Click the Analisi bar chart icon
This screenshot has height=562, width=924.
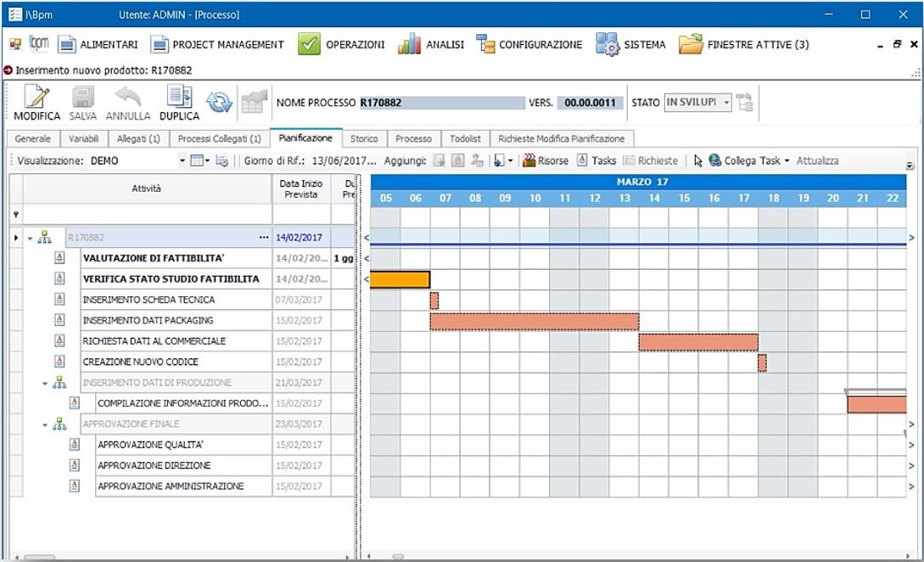pos(410,44)
